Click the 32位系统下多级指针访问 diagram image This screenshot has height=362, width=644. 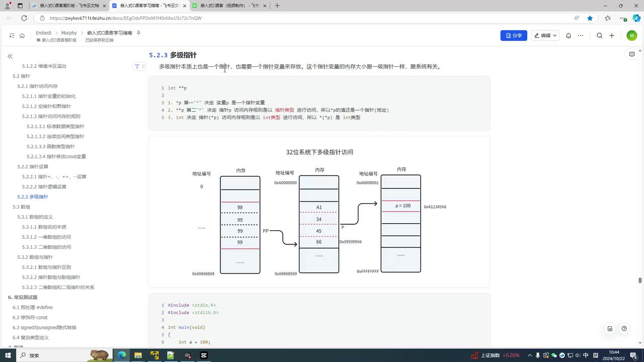pos(319,212)
